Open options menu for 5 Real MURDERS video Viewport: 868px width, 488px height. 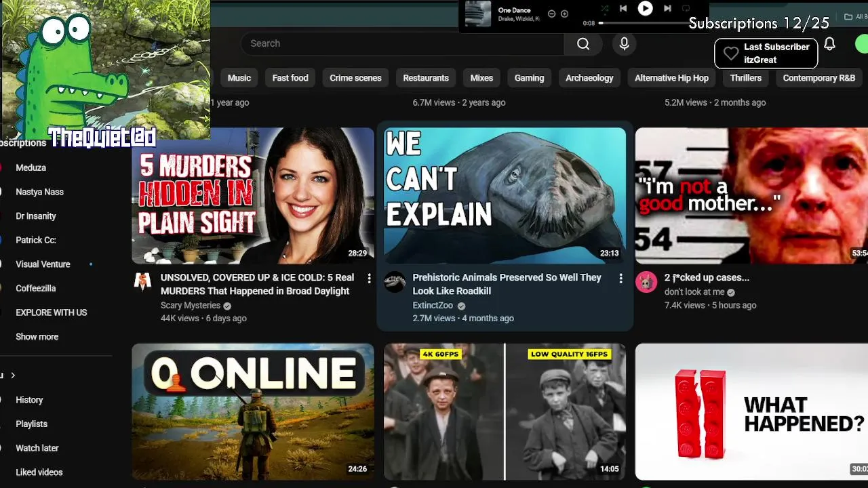pyautogui.click(x=369, y=279)
